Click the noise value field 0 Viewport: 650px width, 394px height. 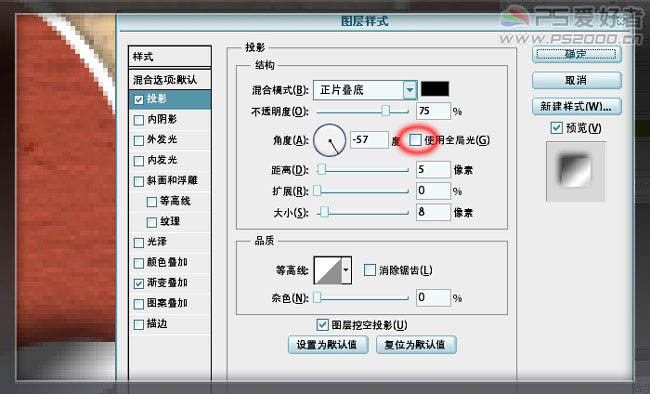(433, 297)
